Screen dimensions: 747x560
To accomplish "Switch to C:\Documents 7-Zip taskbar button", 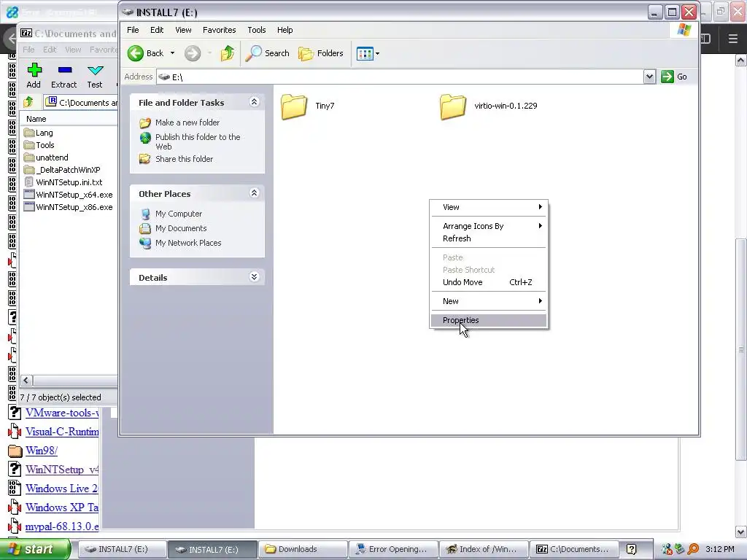I will [573, 550].
